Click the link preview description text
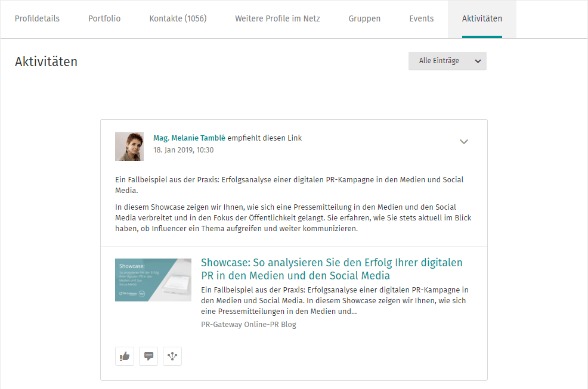 click(x=334, y=300)
